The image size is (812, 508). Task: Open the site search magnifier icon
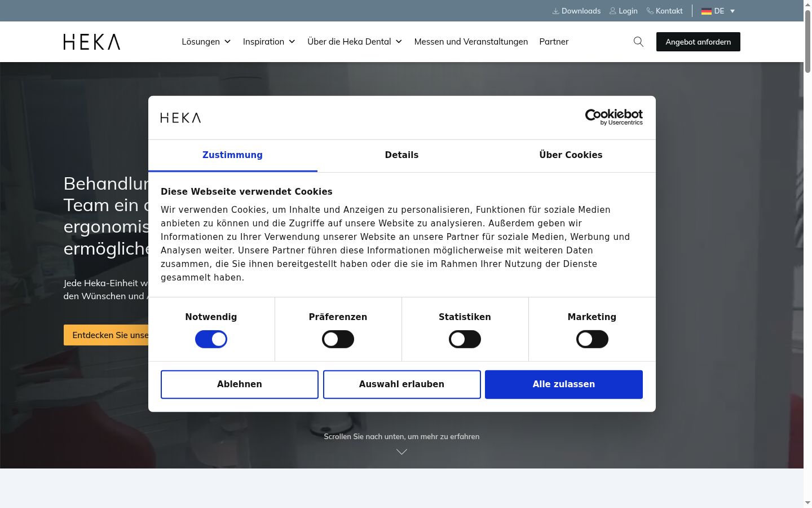(638, 42)
